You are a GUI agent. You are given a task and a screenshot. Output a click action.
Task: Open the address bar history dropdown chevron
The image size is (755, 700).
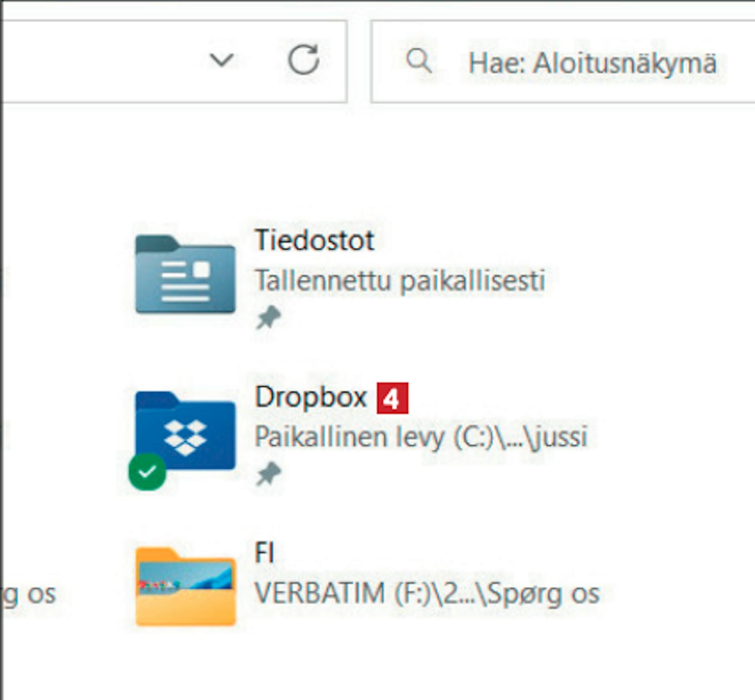(x=221, y=60)
